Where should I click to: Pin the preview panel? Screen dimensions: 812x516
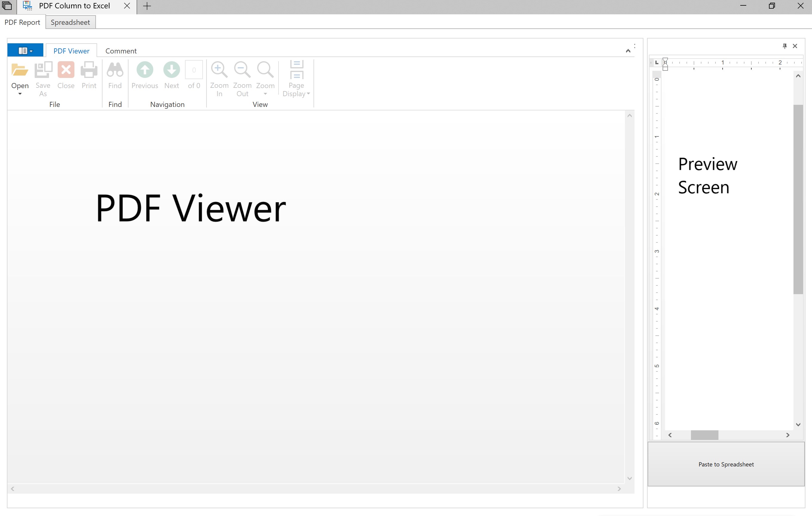785,46
